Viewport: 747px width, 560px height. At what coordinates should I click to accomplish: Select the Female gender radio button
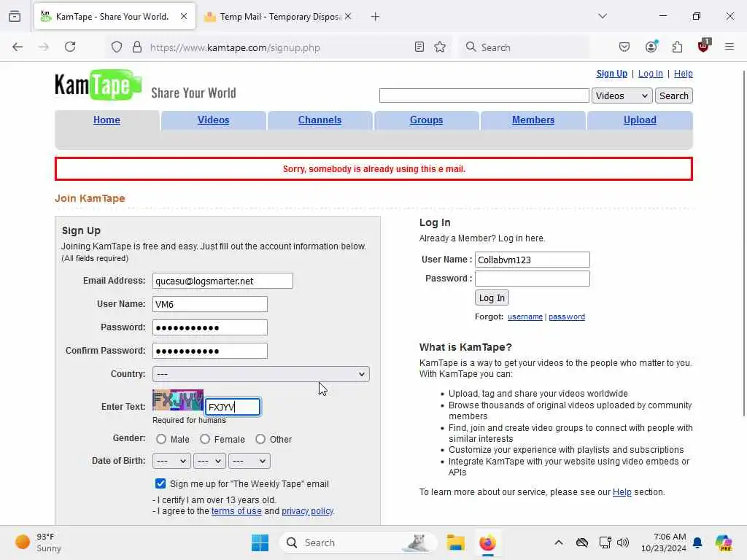[205, 439]
